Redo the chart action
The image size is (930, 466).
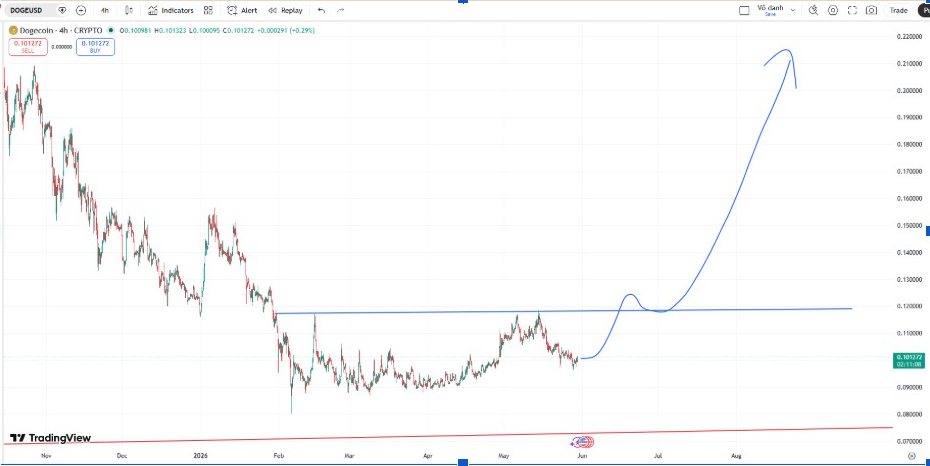pos(340,10)
